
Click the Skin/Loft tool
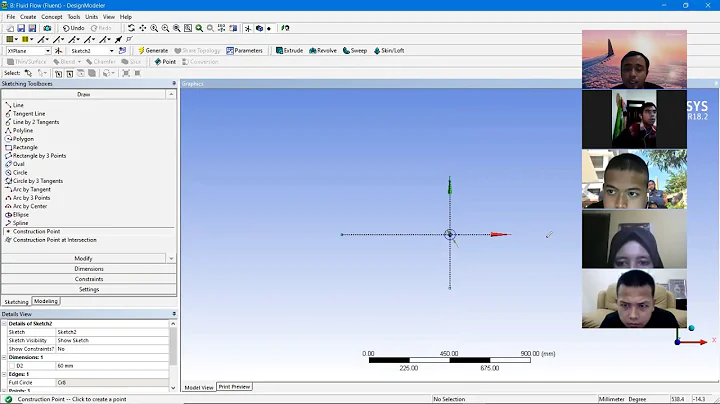point(389,50)
